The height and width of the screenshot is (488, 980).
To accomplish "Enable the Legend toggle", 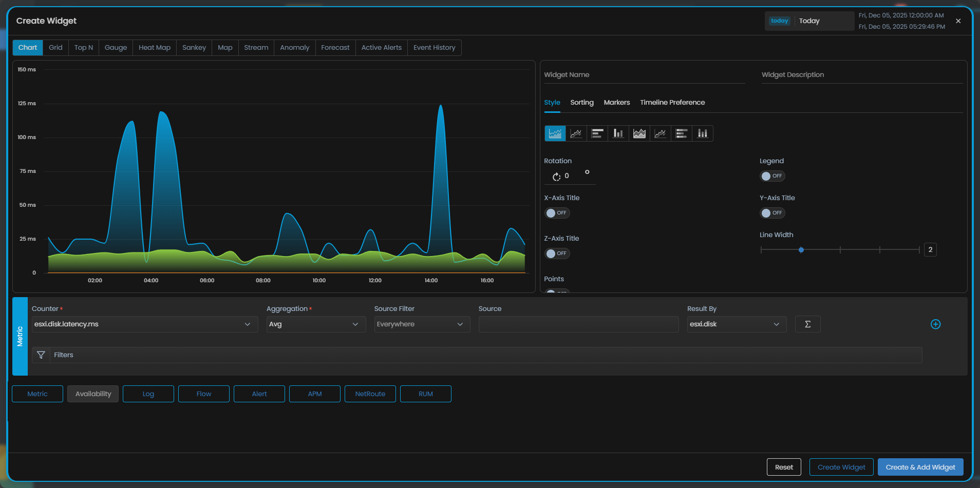I will point(772,176).
